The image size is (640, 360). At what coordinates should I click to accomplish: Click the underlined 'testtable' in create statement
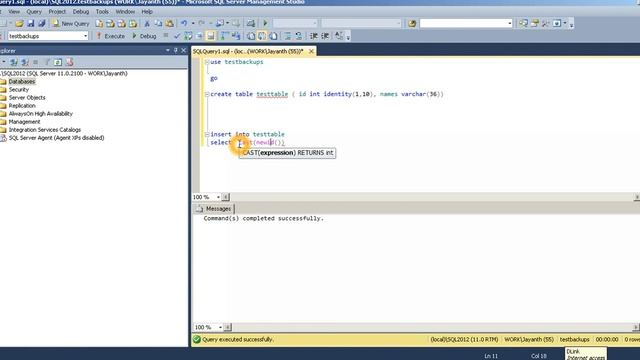point(272,94)
